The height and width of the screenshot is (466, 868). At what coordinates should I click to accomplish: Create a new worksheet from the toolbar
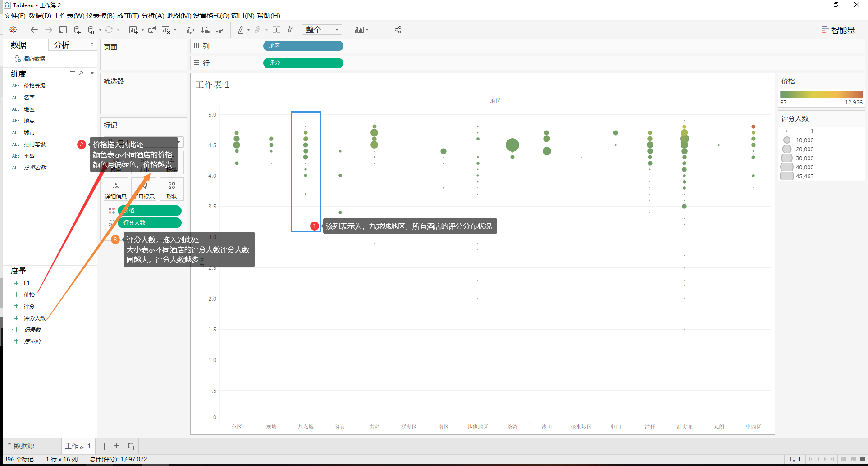point(133,30)
